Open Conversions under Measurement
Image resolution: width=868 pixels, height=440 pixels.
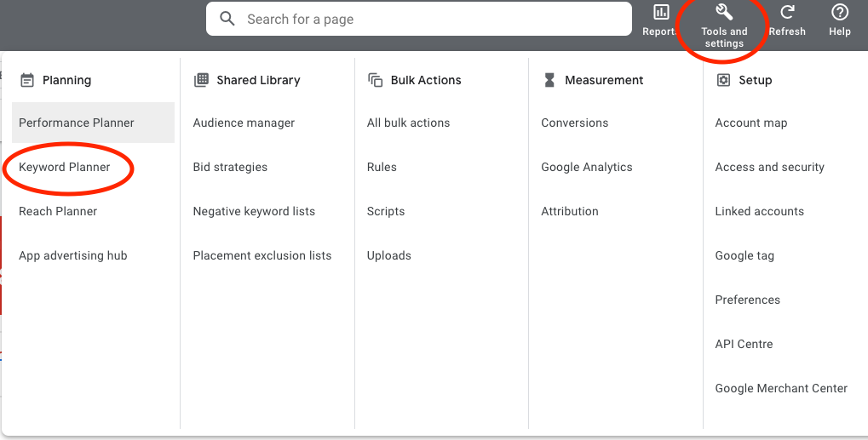point(574,123)
